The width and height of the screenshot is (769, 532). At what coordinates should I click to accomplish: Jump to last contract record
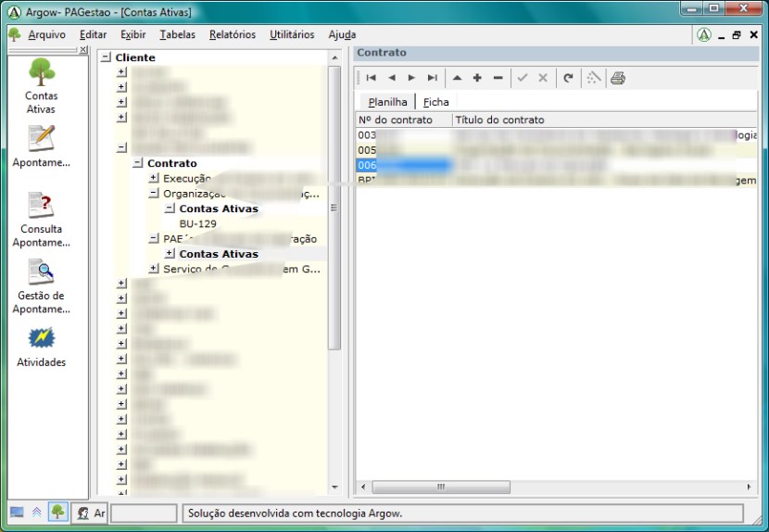[432, 78]
